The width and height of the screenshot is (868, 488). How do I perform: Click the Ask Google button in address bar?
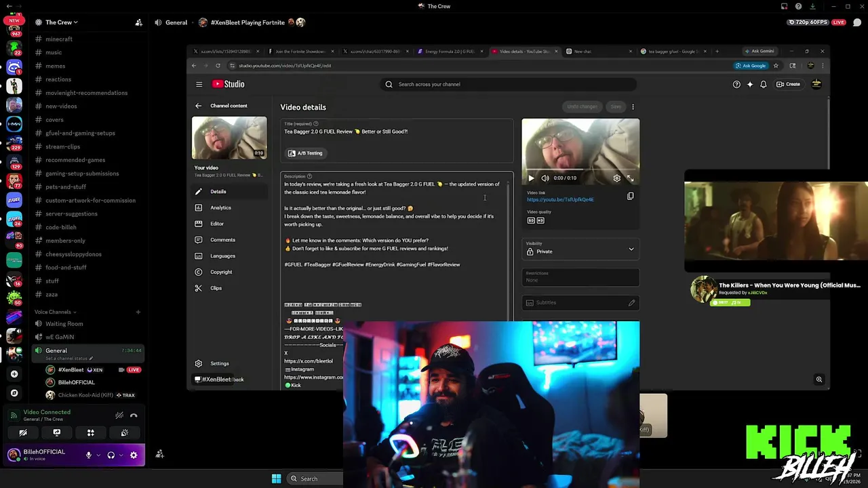751,66
